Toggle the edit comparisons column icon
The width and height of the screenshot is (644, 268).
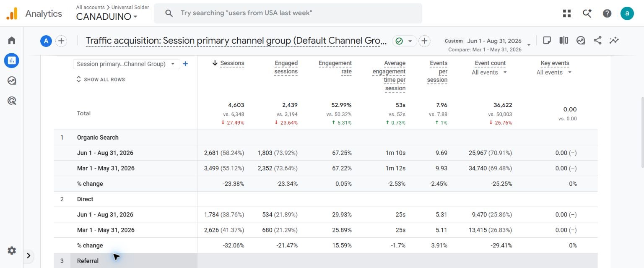(564, 40)
